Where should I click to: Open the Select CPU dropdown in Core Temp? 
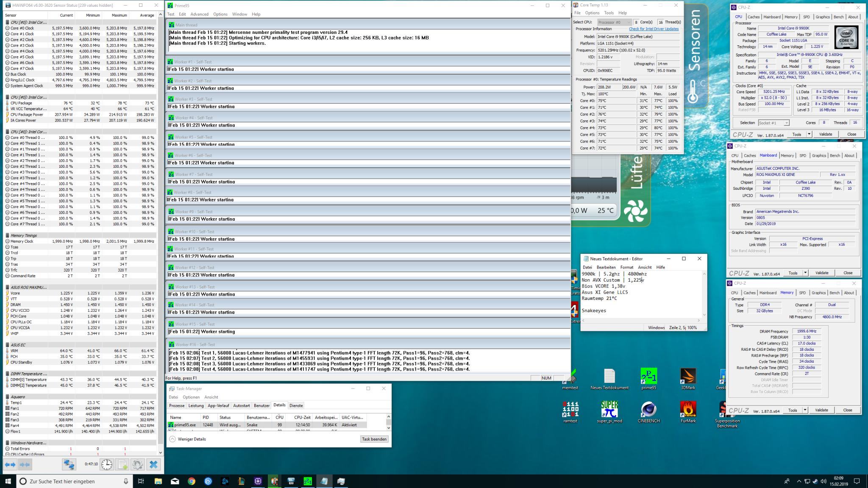pyautogui.click(x=614, y=22)
